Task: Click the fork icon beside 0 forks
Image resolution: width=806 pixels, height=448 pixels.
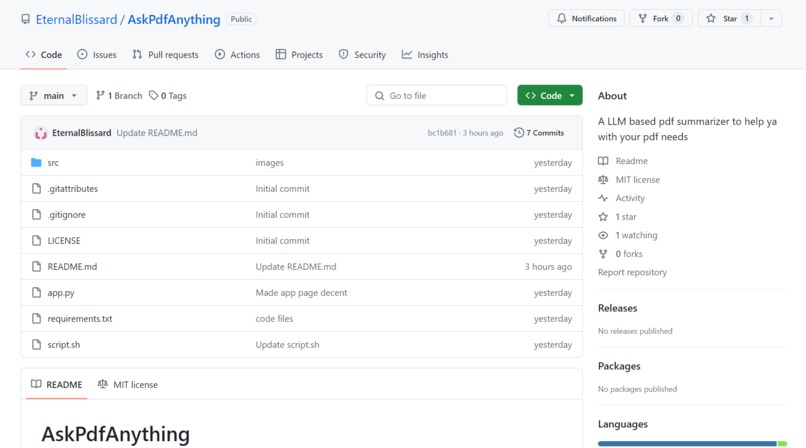Action: tap(603, 254)
